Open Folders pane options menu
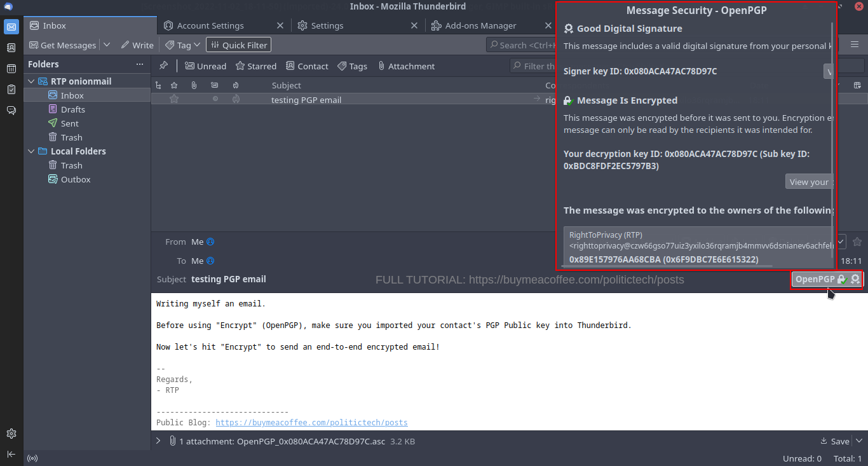Viewport: 868px width, 466px height. click(140, 64)
